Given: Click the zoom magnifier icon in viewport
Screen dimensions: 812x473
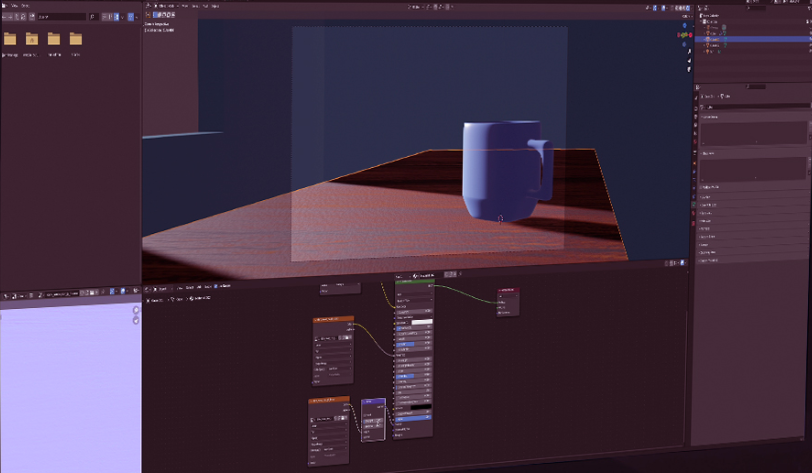Looking at the screenshot, I should (x=689, y=52).
